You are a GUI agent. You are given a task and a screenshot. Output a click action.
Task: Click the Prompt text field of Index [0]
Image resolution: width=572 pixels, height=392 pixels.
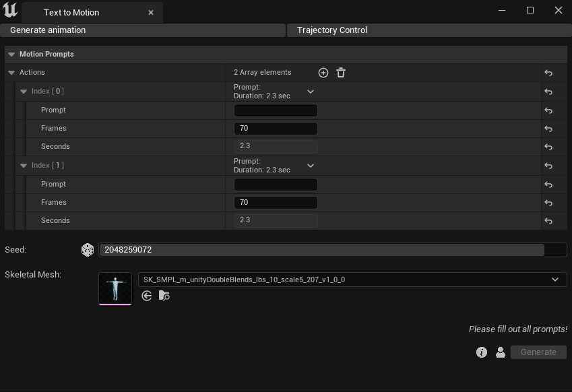[276, 110]
